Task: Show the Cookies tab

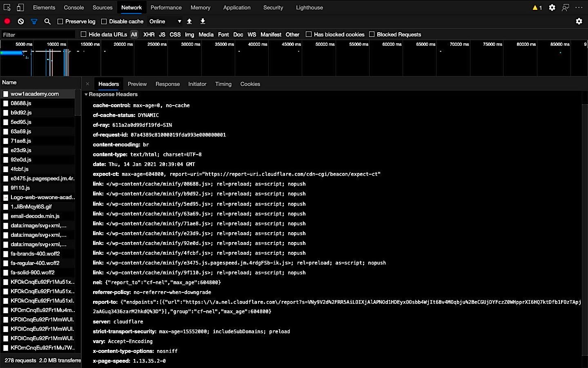Action: pos(250,84)
